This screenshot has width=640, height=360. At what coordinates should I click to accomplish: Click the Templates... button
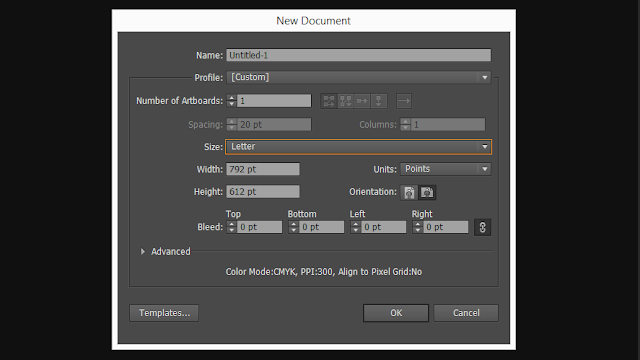tap(164, 313)
